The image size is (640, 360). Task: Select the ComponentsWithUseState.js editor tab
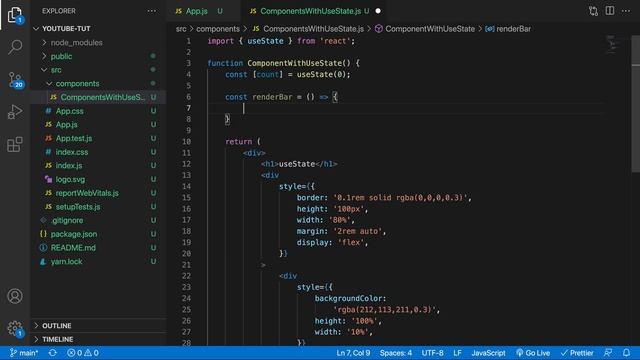coord(310,11)
